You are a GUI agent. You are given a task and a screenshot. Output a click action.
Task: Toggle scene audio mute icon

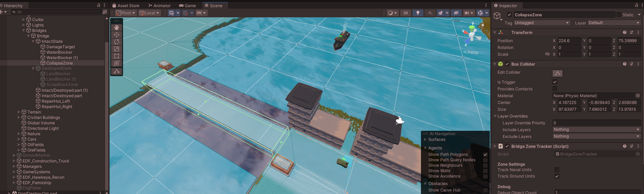tap(430, 13)
